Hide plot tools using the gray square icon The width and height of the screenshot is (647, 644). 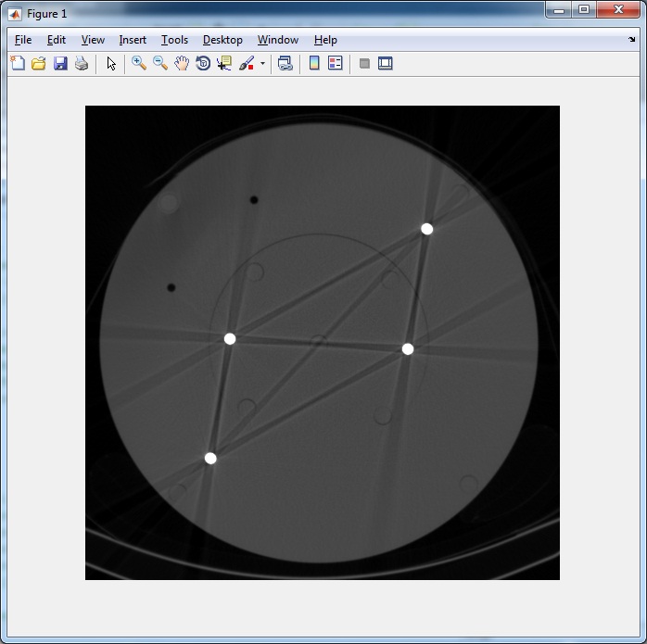pyautogui.click(x=364, y=64)
